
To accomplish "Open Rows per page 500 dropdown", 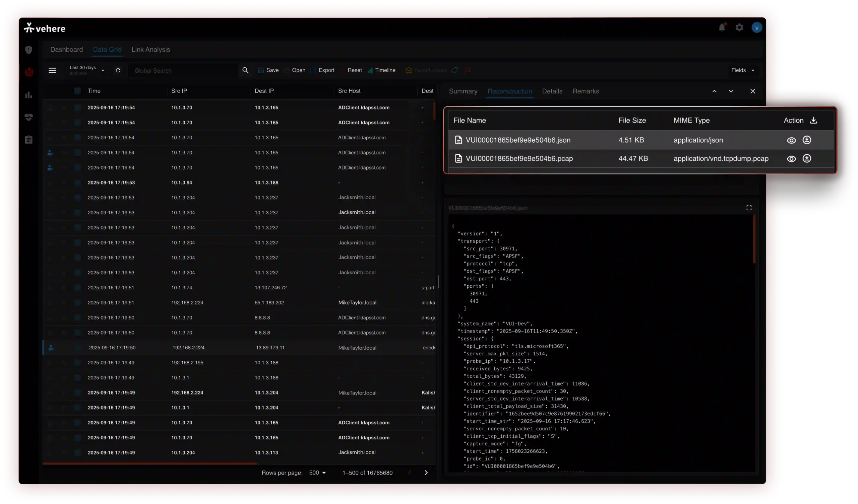I will [x=317, y=473].
